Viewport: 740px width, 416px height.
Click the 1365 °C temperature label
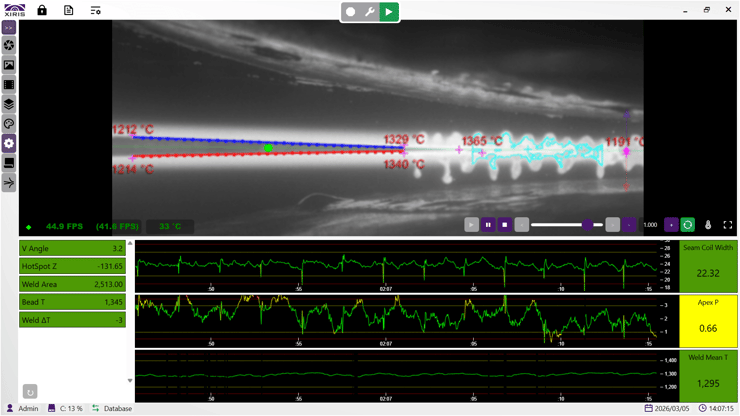pyautogui.click(x=482, y=141)
